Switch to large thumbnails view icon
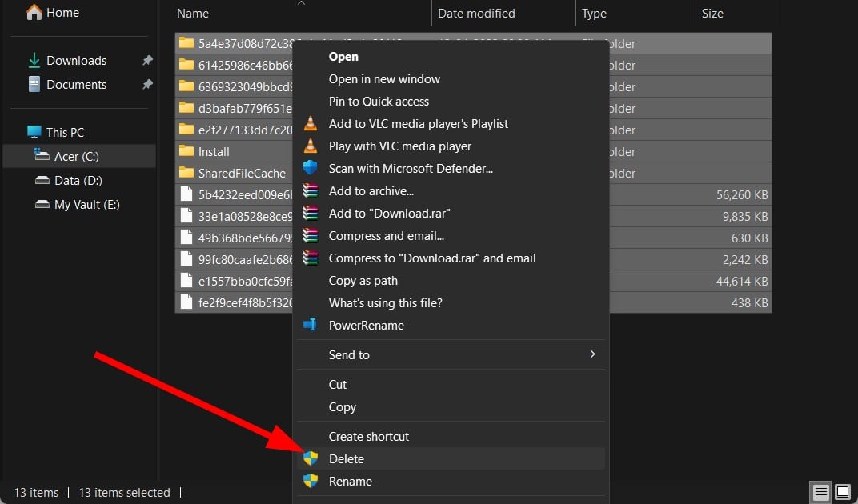This screenshot has width=858, height=504. point(843,492)
